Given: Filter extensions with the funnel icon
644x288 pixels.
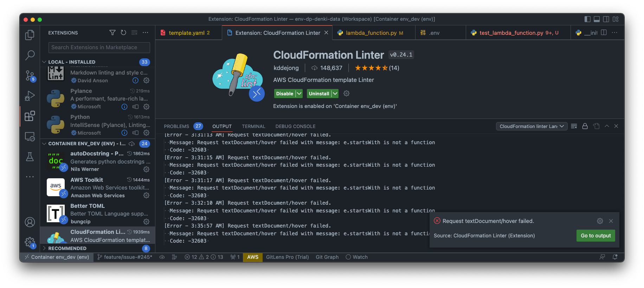Looking at the screenshot, I should [112, 33].
